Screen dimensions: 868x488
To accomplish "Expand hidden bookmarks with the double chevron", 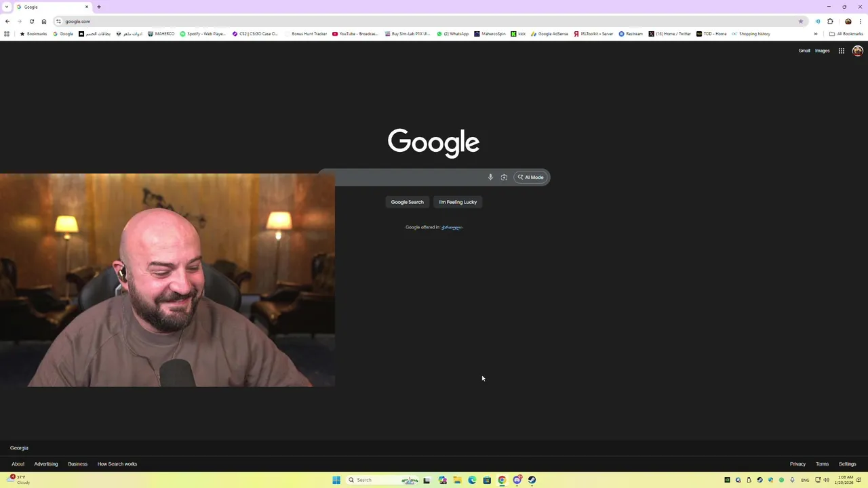I will [x=816, y=34].
